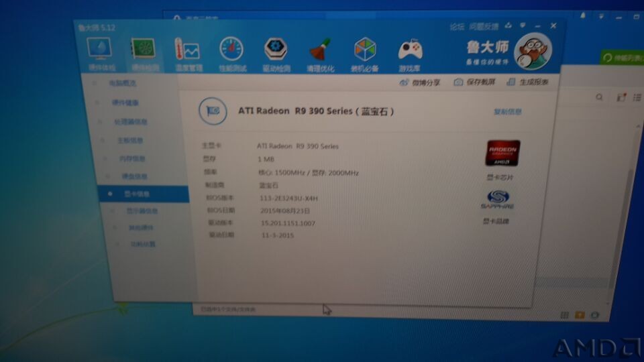
Task: Open the 问题反馈 link
Action: [x=484, y=27]
